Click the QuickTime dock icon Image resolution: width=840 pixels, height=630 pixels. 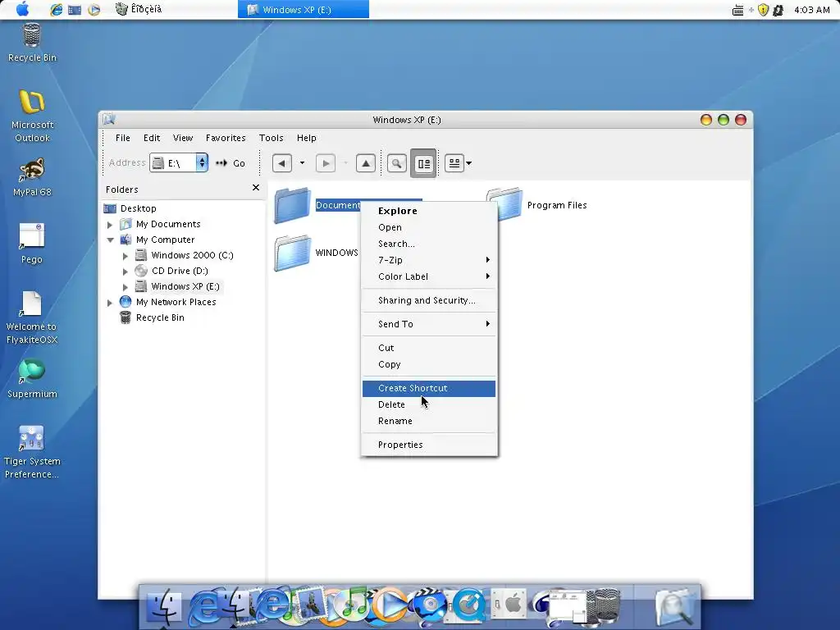point(469,606)
